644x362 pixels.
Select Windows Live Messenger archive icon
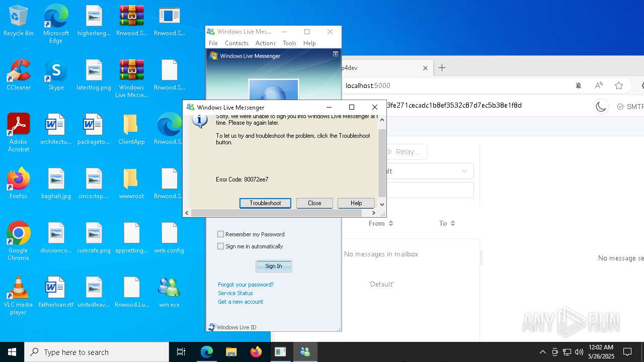(131, 78)
